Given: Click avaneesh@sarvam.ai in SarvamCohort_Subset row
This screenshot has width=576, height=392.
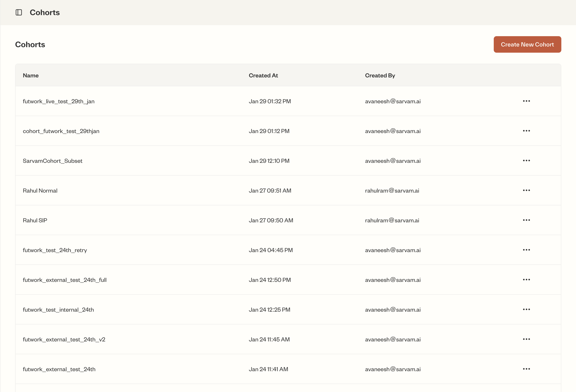Looking at the screenshot, I should click(393, 161).
